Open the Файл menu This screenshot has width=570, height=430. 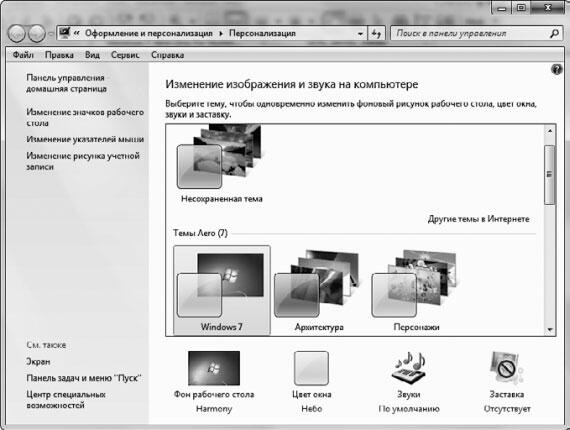[x=23, y=55]
